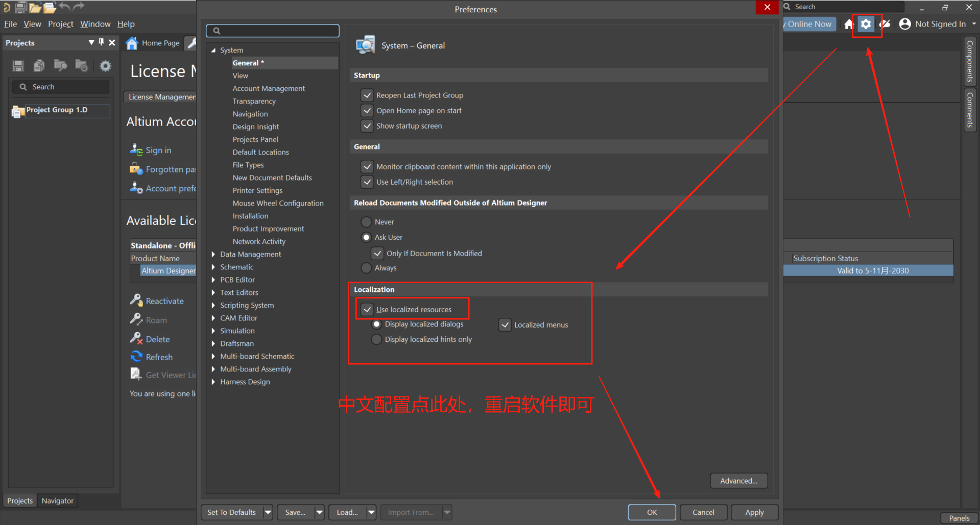Screen dimensions: 980x525
Task: Expand the Simulation tree node
Action: point(213,331)
